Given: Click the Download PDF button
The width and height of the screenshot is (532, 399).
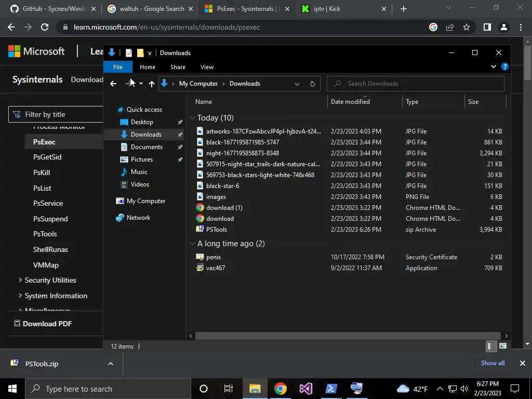Looking at the screenshot, I should click(x=43, y=323).
